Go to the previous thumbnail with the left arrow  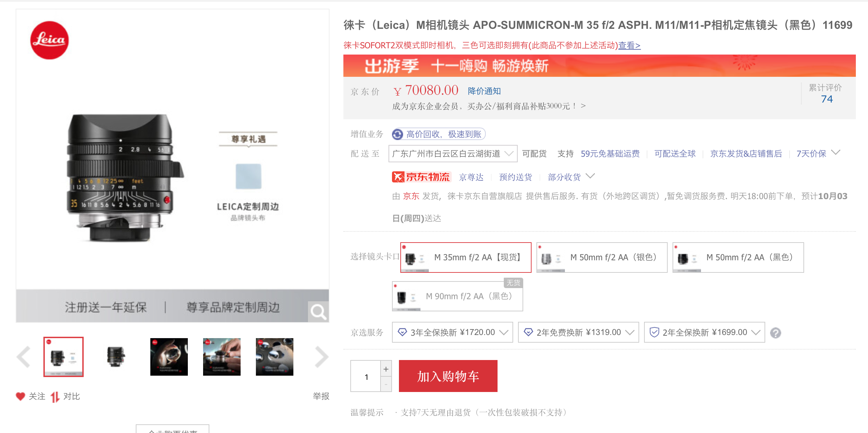[x=24, y=357]
